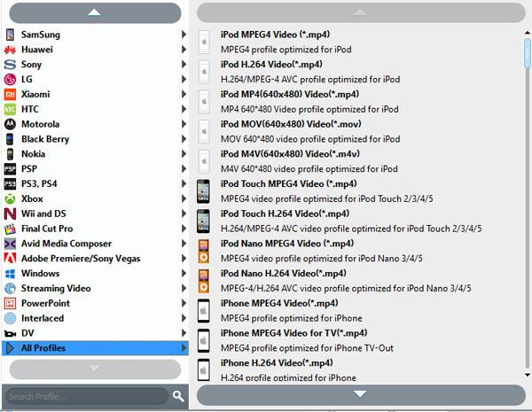Open the Motorola category

pyautogui.click(x=95, y=124)
